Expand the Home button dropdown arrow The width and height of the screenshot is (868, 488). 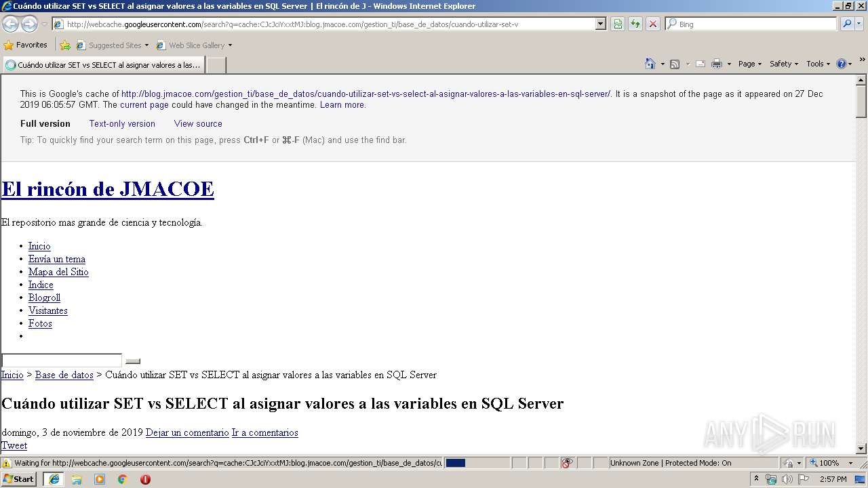(662, 64)
